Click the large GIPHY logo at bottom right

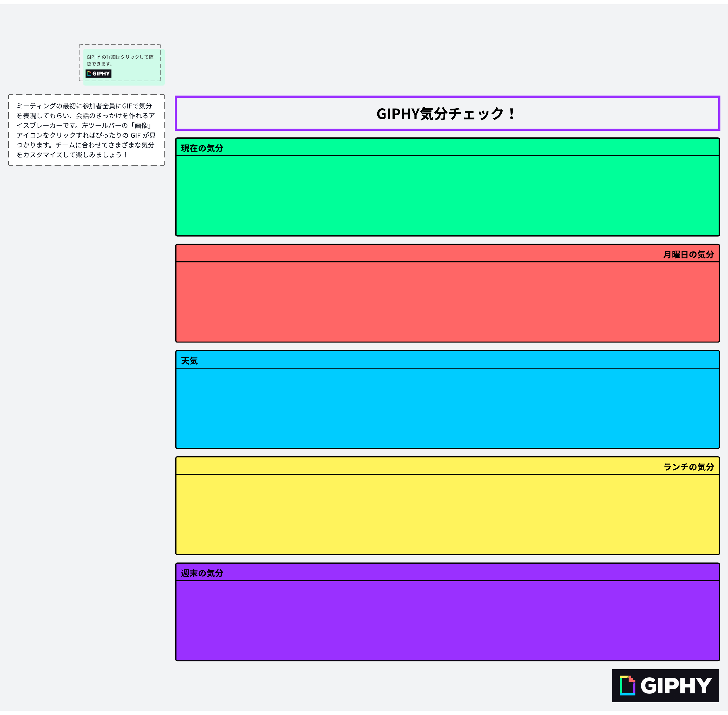point(665,686)
